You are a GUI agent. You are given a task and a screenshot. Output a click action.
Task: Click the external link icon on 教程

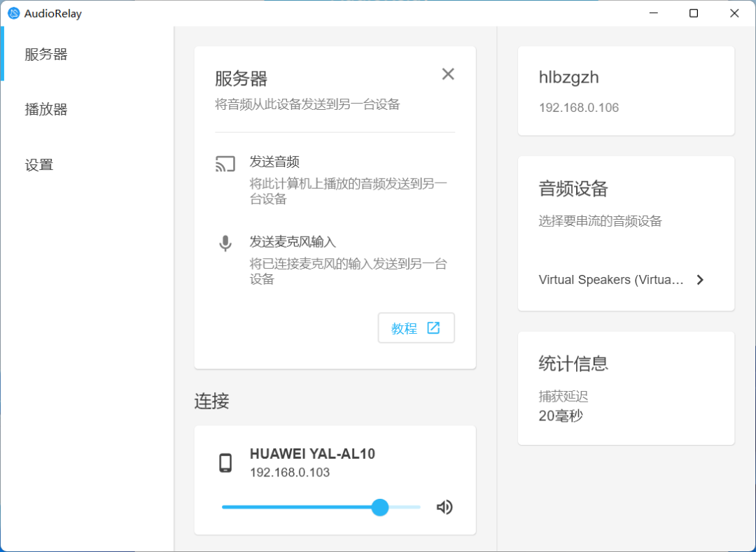pyautogui.click(x=433, y=328)
